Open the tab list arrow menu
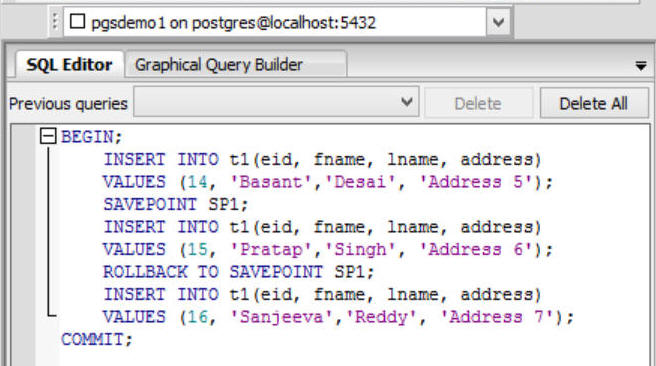This screenshot has width=656, height=366. coord(641,66)
